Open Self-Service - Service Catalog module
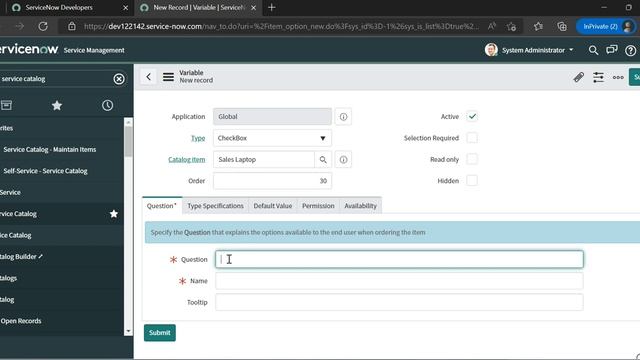Viewport: 640px width, 360px height. click(x=45, y=171)
